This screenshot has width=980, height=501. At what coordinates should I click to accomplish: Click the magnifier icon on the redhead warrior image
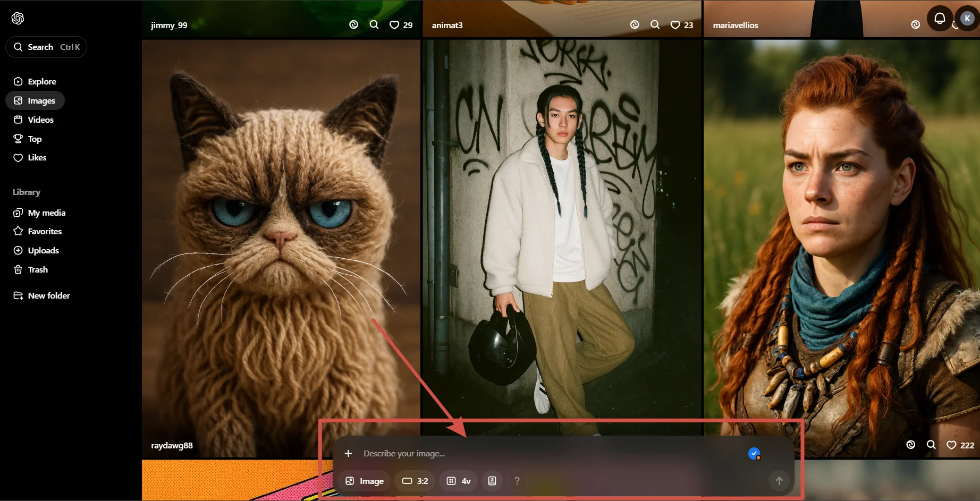click(x=931, y=445)
